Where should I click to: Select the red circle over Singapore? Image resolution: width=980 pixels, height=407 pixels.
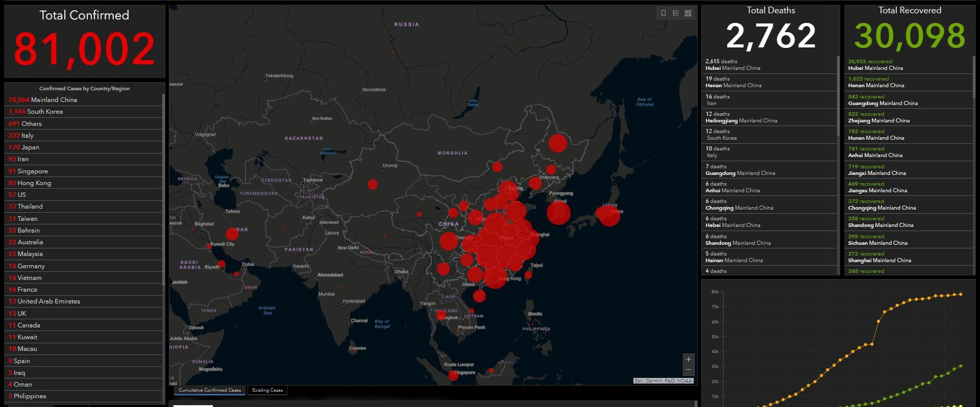(x=453, y=375)
